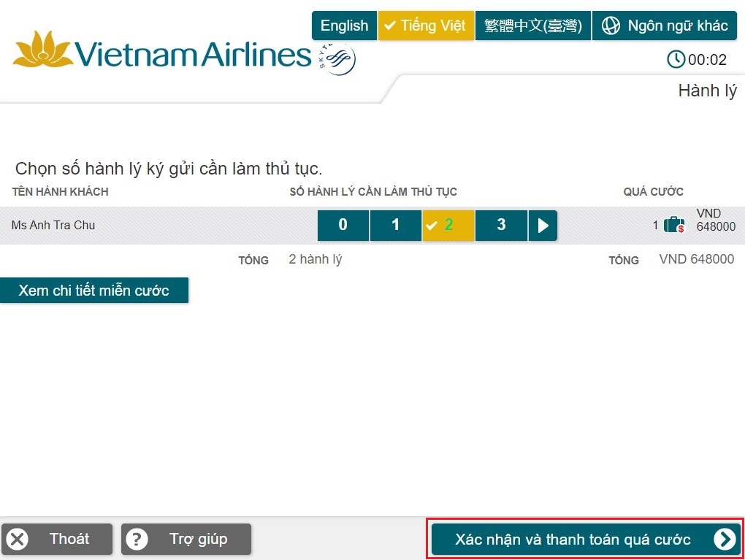Select Tiếng Việt language tab
Image resolution: width=745 pixels, height=560 pixels.
(x=426, y=26)
